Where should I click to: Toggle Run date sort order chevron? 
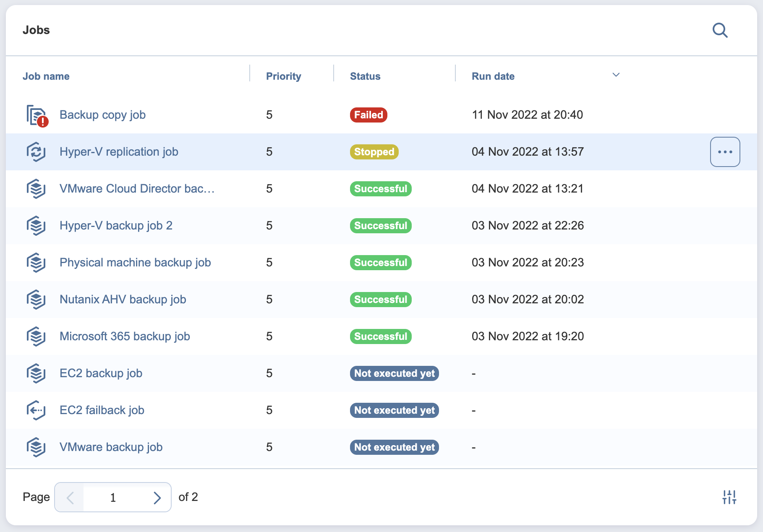click(x=616, y=75)
